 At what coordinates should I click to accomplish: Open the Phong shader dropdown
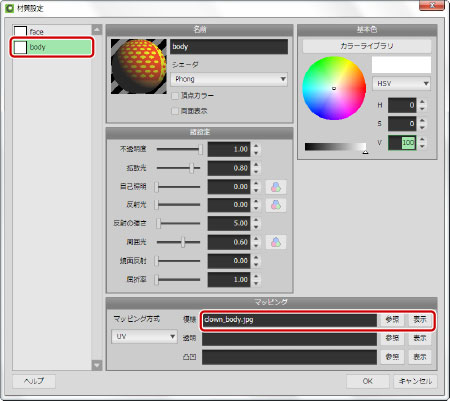tap(229, 79)
